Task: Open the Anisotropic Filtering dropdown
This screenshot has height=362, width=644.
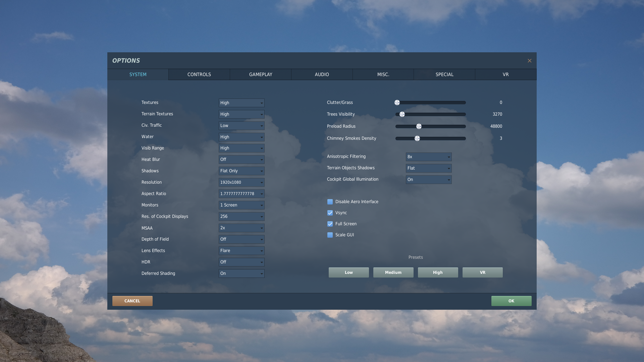Action: tap(429, 157)
